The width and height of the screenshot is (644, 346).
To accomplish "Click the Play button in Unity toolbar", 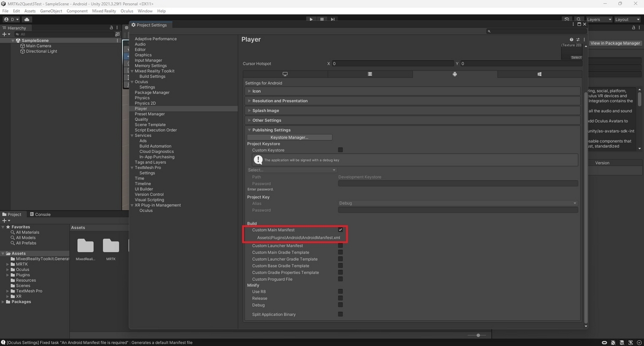I will [x=311, y=19].
